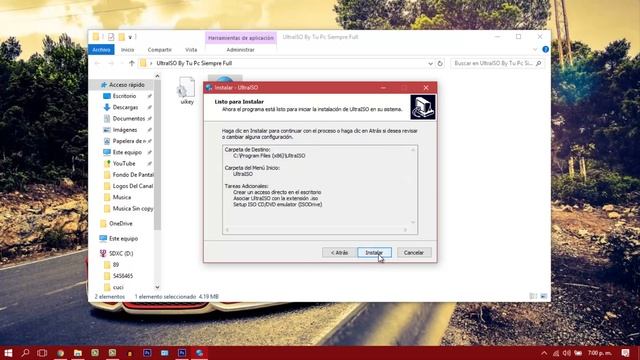The image size is (640, 360).
Task: Open folder 89 on SDXC drive
Action: pos(116,264)
